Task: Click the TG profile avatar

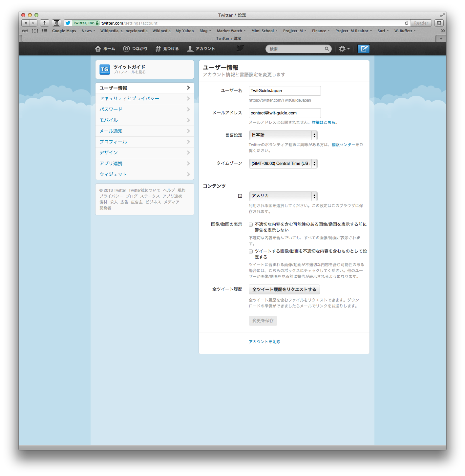Action: (105, 69)
